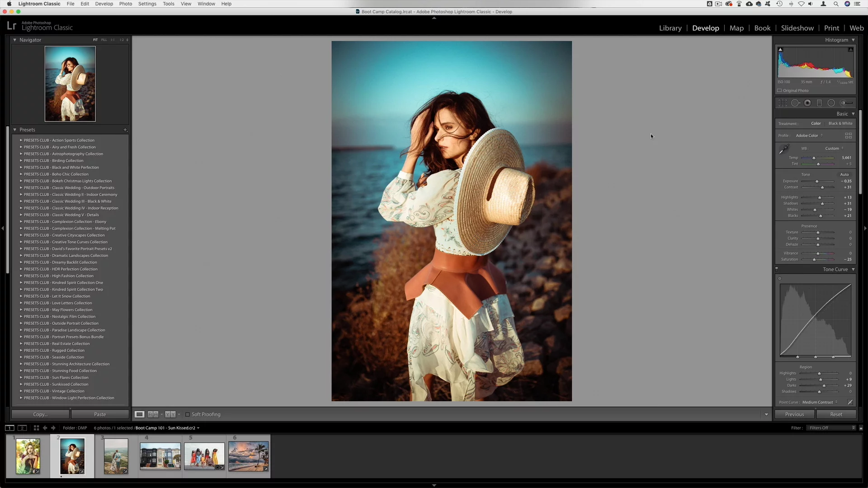Set Treatment to Color
The width and height of the screenshot is (868, 488).
816,123
